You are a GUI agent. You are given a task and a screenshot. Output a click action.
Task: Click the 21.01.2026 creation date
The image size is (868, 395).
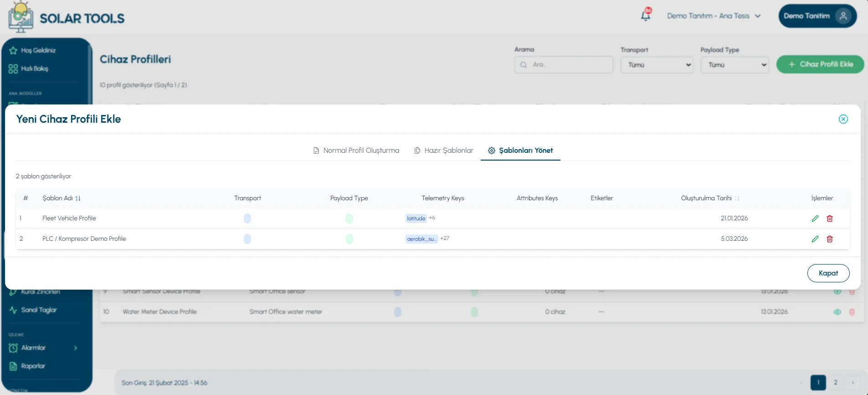click(x=734, y=218)
